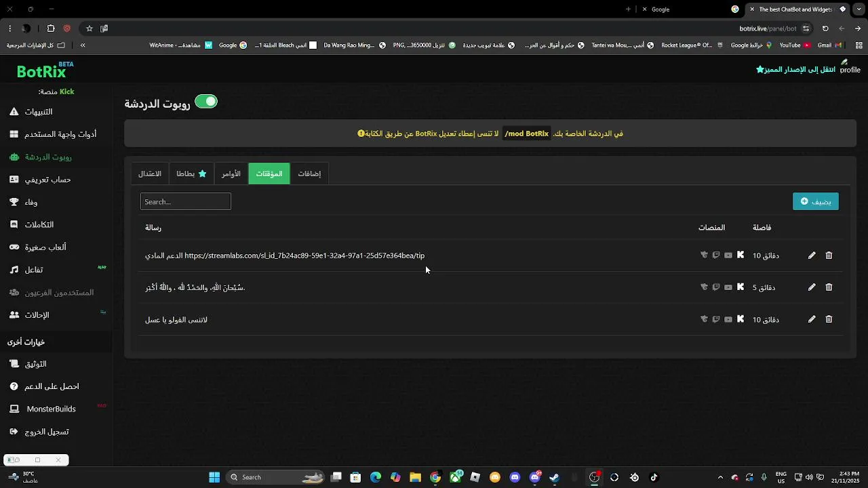Open the الاعتدال moderation tab
Screen dimensions: 868x488
tap(150, 174)
